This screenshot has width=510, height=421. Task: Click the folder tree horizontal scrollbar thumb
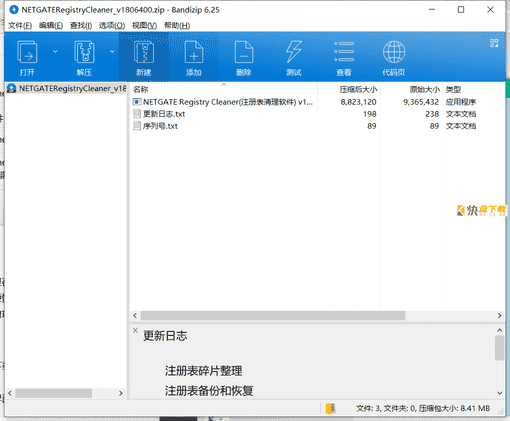(53, 393)
